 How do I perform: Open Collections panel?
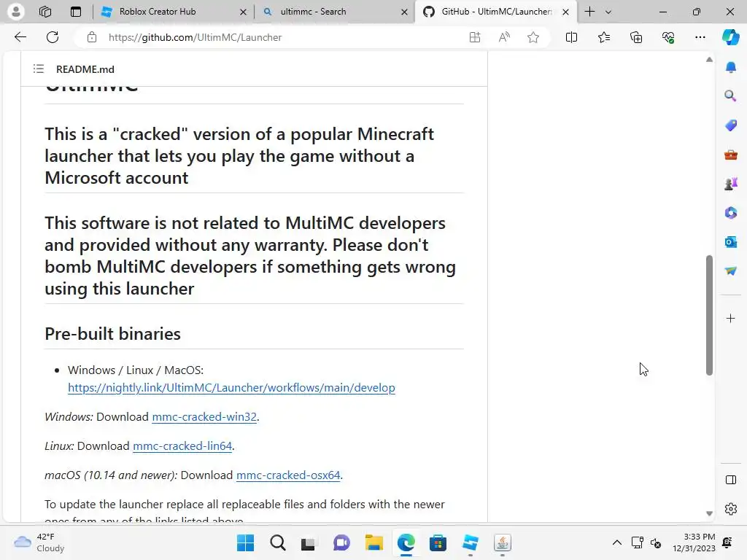pyautogui.click(x=636, y=37)
